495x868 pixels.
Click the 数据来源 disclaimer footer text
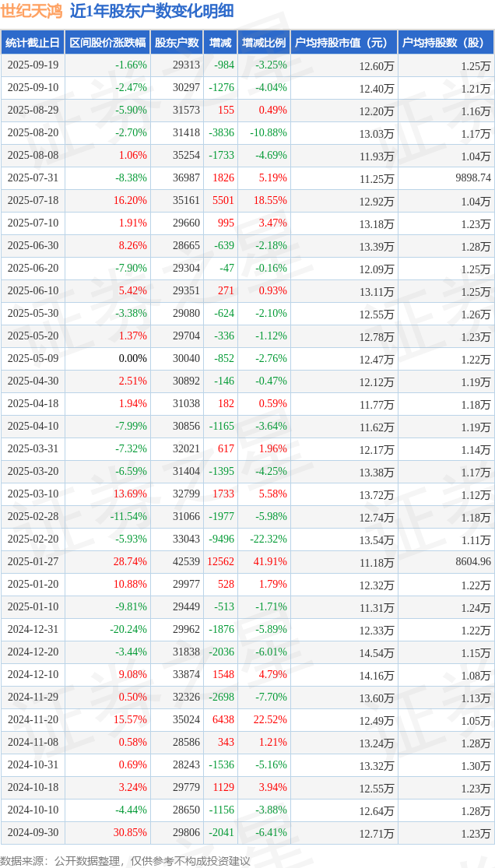(125, 860)
